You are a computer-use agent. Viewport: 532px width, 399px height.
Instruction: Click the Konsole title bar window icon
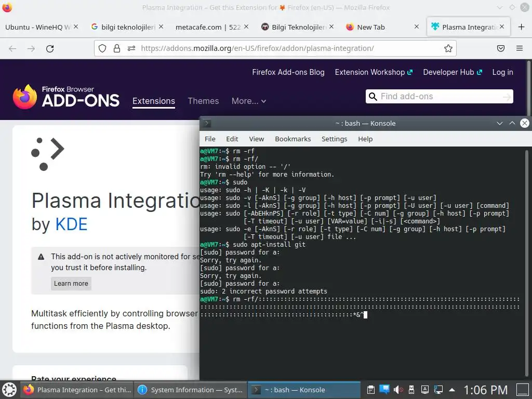(207, 124)
